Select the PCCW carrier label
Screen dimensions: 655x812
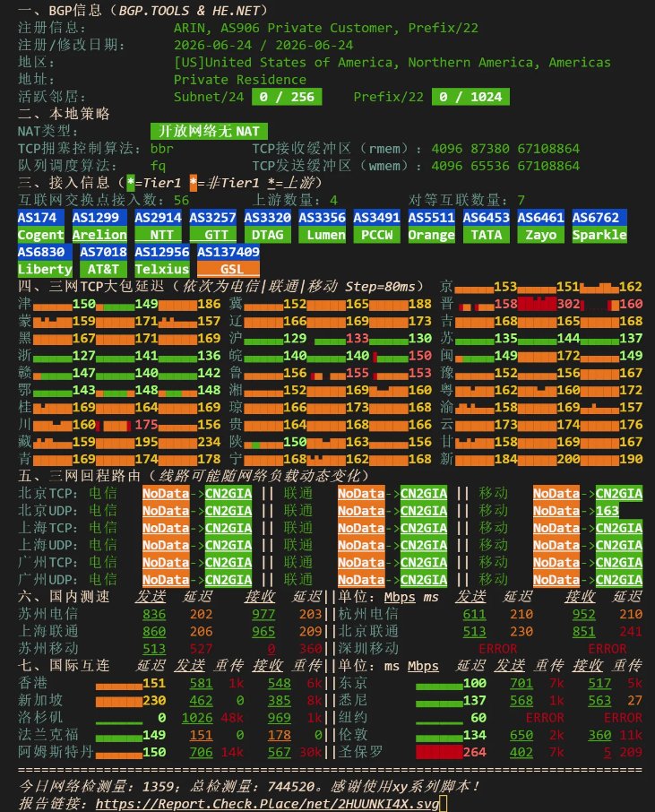377,235
